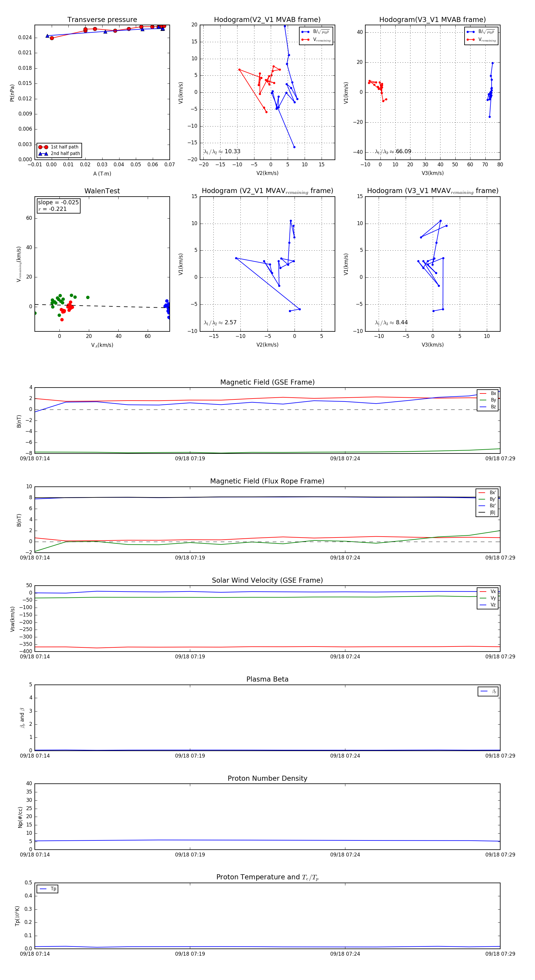Viewport: 535px width, 980px height.
Task: Click V remaining legend entry in V2_V1 MVAB hodogram
Action: pyautogui.click(x=316, y=39)
